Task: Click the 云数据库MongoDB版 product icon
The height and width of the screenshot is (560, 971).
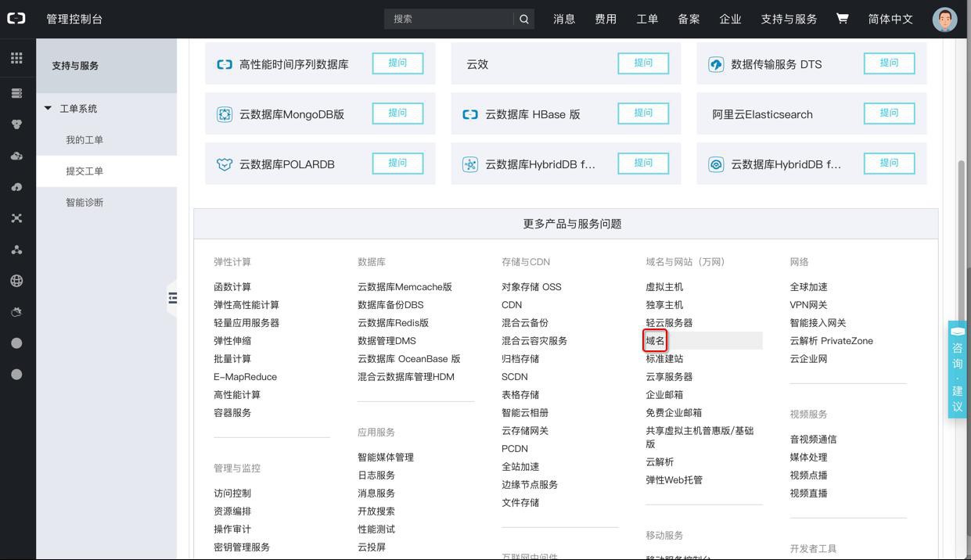Action: click(225, 114)
